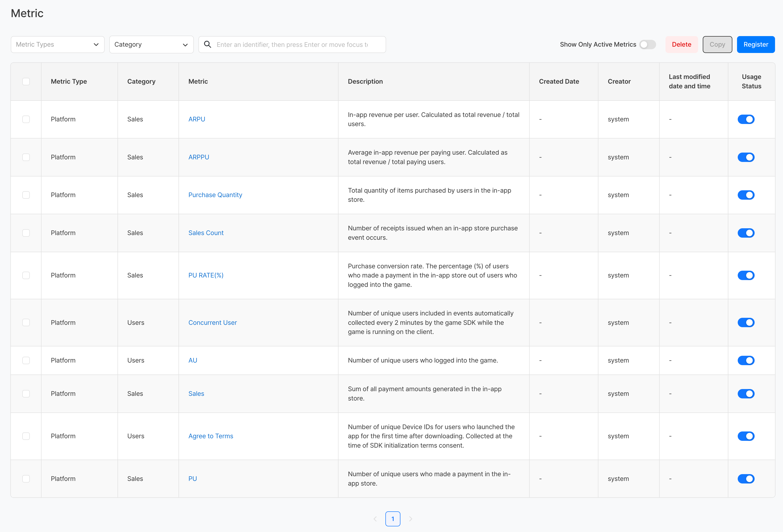Switch off PU usage status toggle
The image size is (783, 532).
(x=746, y=479)
